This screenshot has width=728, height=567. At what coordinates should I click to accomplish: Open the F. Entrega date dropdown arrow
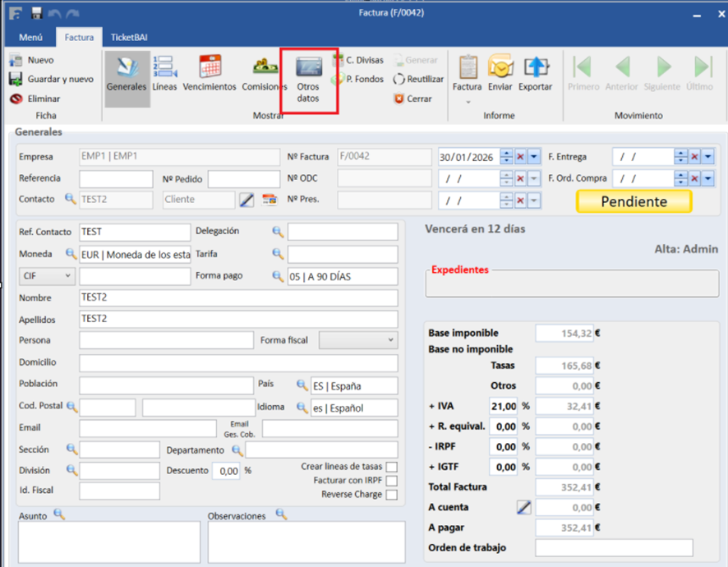[x=709, y=157]
